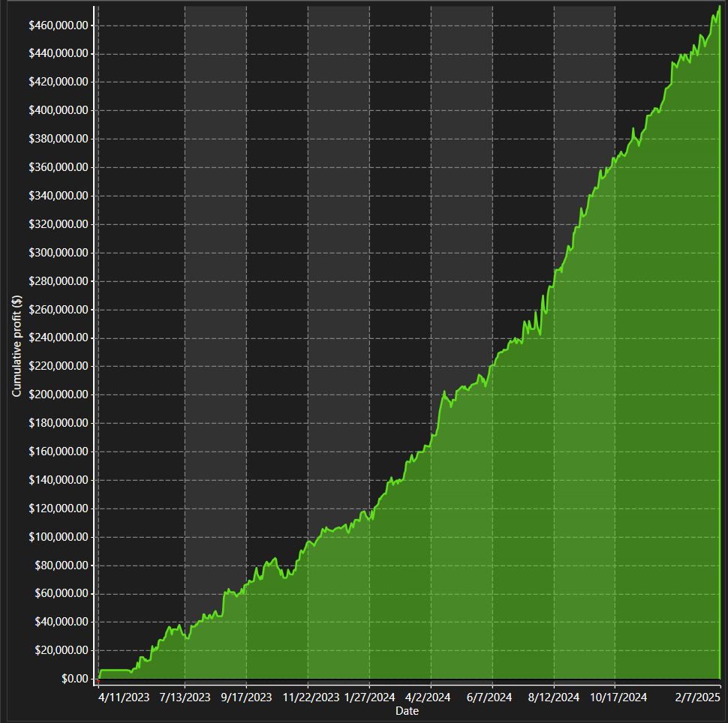The image size is (728, 723).
Task: Click the $200,000.00 y-axis value
Action: (x=59, y=394)
